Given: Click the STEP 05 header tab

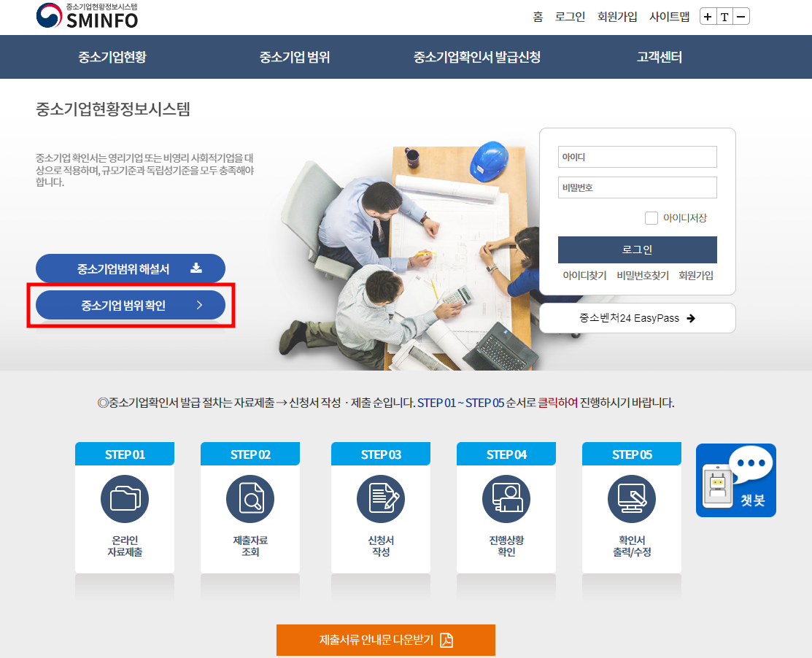Looking at the screenshot, I should coord(632,454).
